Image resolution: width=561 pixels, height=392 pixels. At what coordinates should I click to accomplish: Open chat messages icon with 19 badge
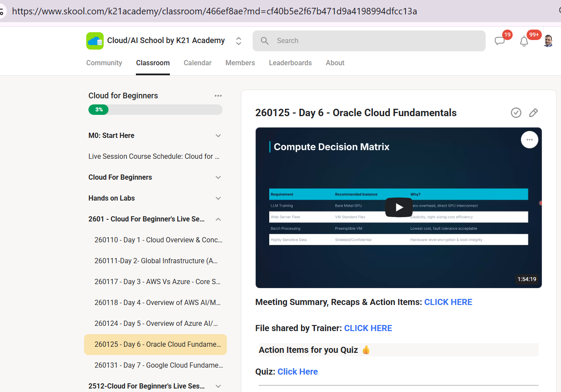pos(500,41)
